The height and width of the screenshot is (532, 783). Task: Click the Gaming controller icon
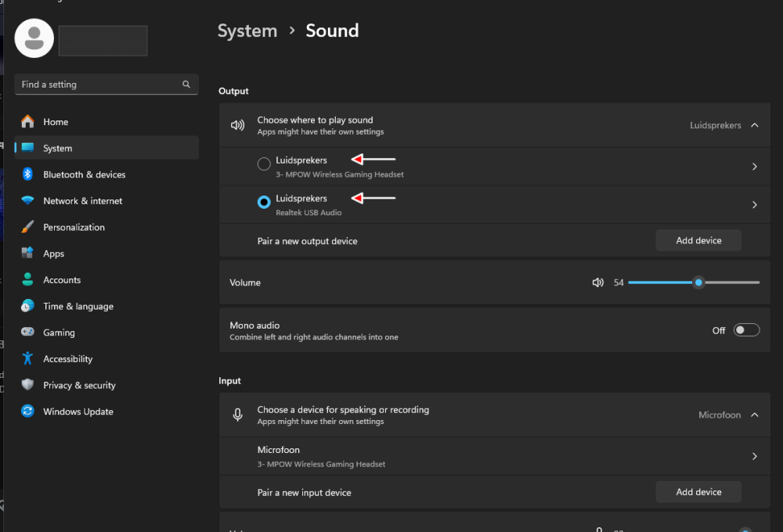[x=27, y=332]
